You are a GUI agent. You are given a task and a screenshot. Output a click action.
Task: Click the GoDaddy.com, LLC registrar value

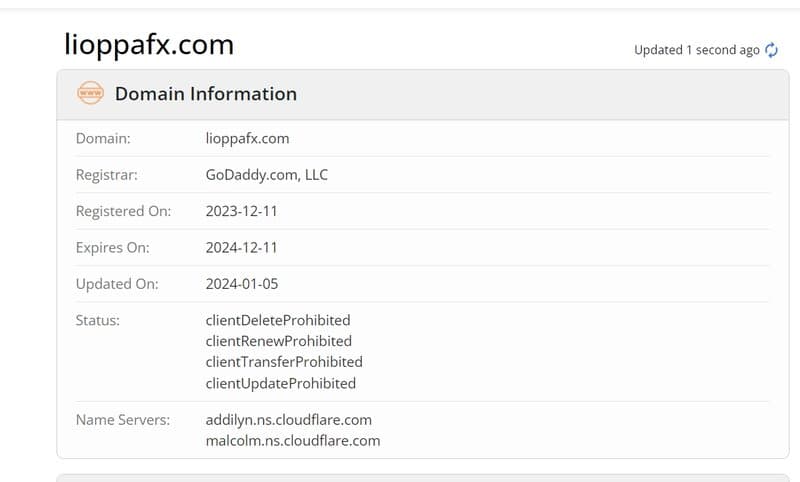point(266,175)
